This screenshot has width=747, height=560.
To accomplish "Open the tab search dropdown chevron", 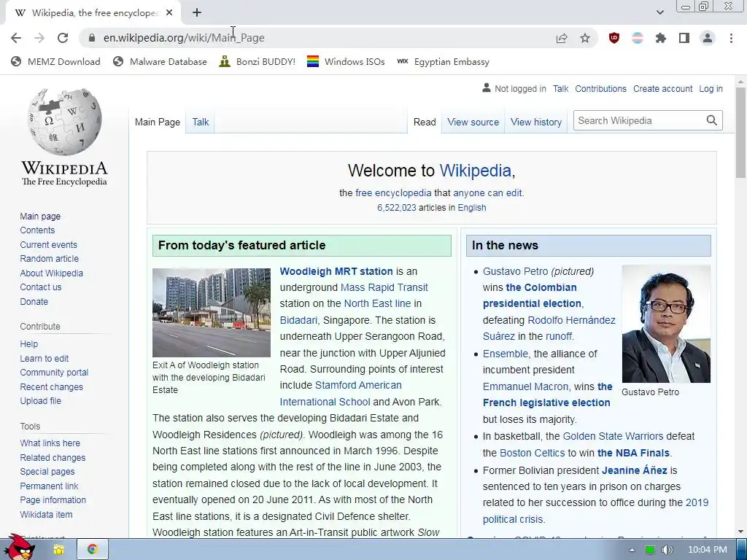I will (659, 13).
